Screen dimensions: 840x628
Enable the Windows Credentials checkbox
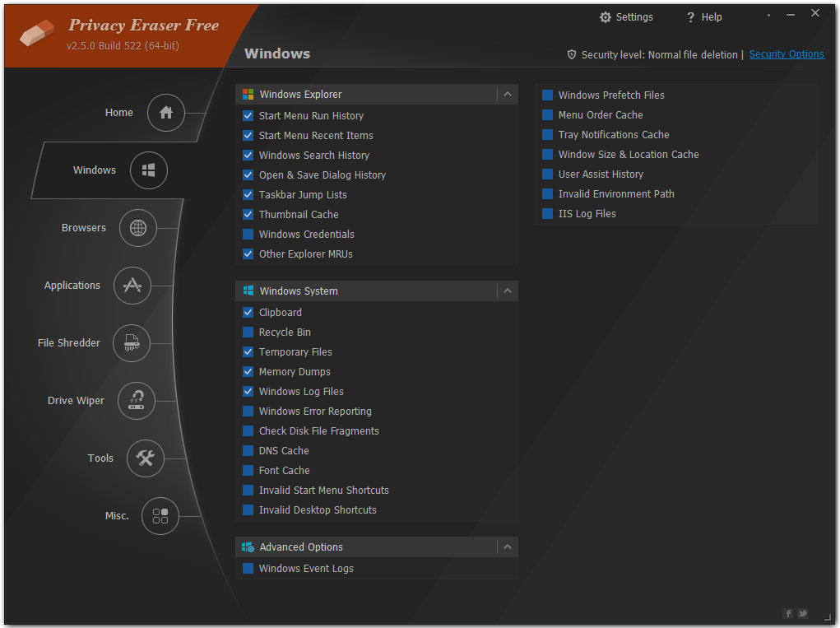[x=248, y=234]
